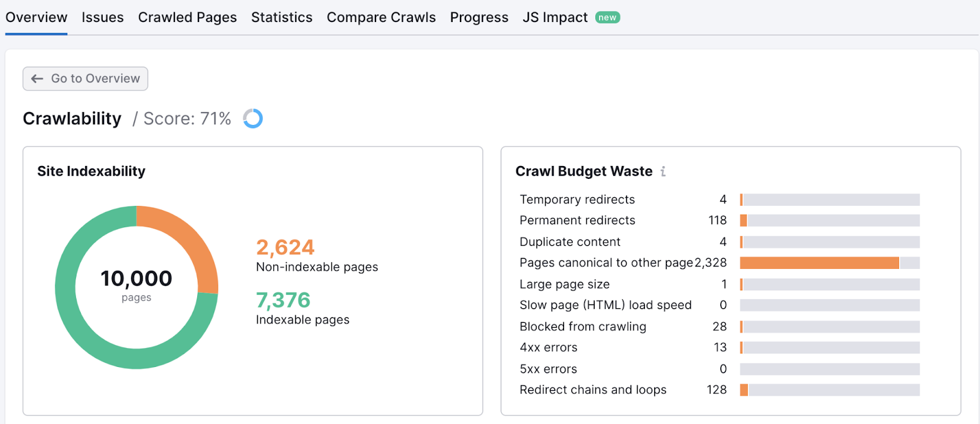Go to the Statistics tab

[281, 18]
